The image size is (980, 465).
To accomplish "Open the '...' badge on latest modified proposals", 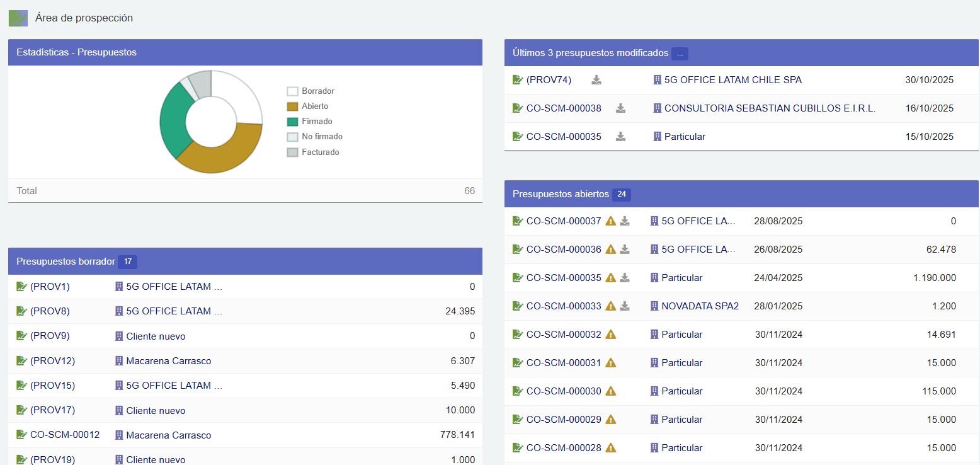I will click(x=680, y=54).
